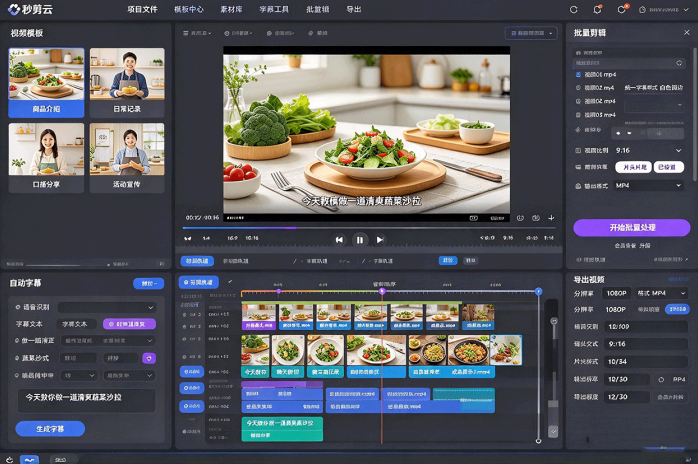Screen dimensions: 698x464
Task: Expand last dropdown in 自动字幕 options
Action: pyautogui.click(x=129, y=375)
